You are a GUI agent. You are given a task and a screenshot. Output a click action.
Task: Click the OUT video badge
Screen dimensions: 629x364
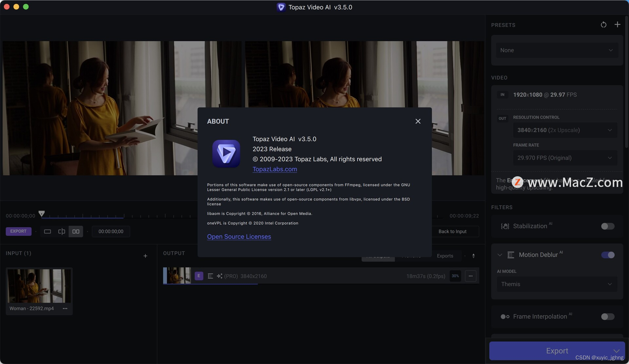tap(502, 119)
